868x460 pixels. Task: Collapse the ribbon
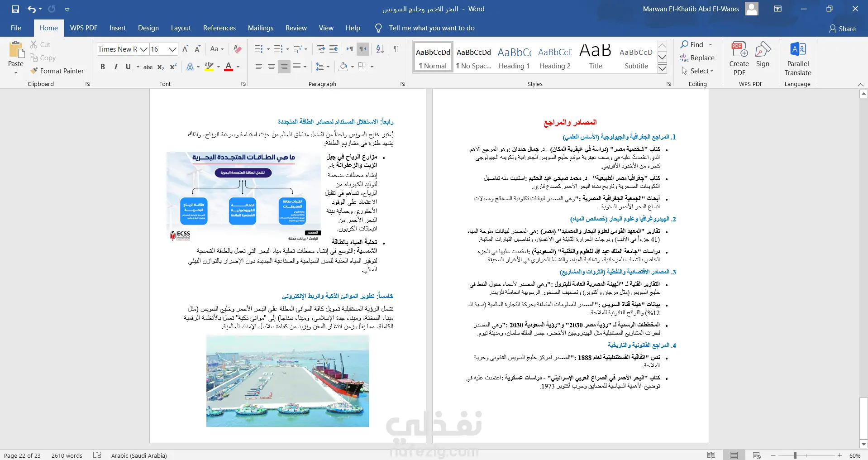point(861,84)
